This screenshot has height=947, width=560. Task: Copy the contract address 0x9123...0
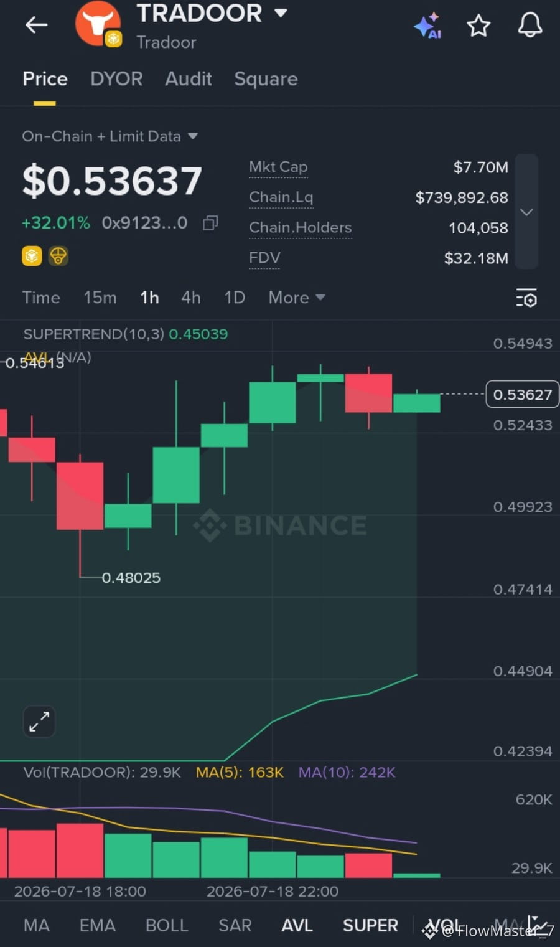210,223
